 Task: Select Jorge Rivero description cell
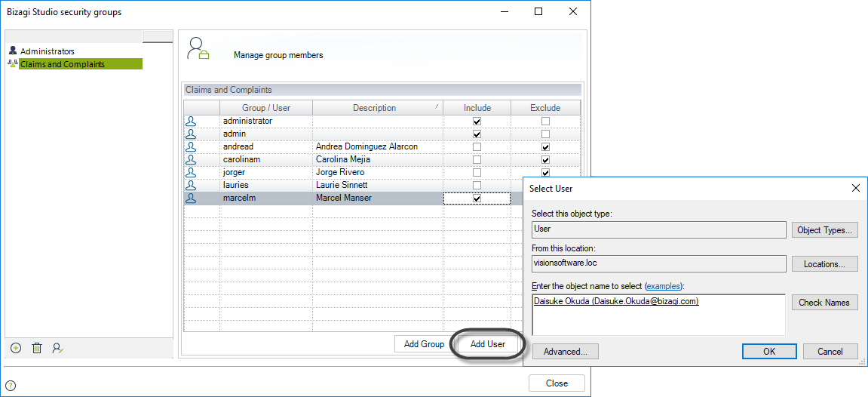(378, 172)
